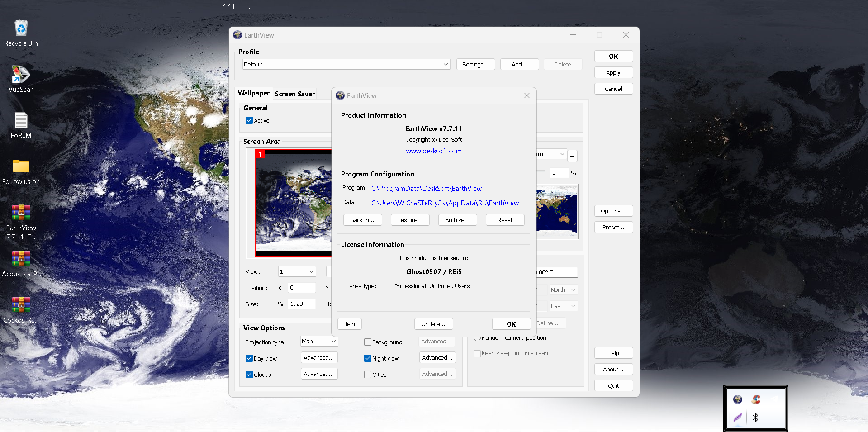
Task: Click the Bluetooth tray icon
Action: tap(755, 417)
